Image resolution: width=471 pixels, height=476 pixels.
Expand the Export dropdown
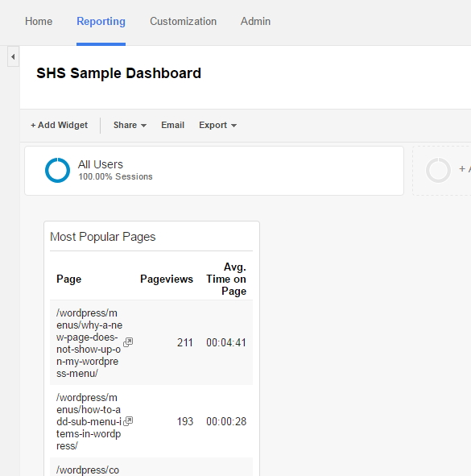pyautogui.click(x=218, y=125)
